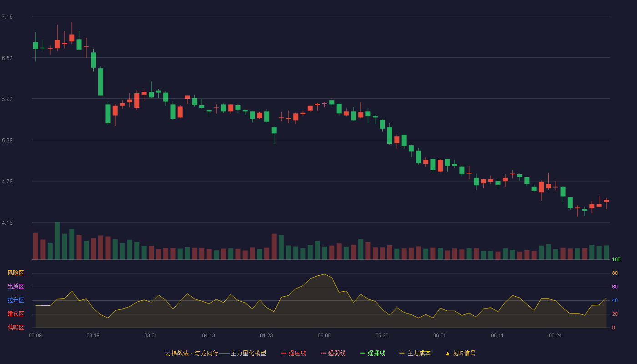Select the last red candlestick on the chart
This screenshot has height=364, width=637.
606,201
